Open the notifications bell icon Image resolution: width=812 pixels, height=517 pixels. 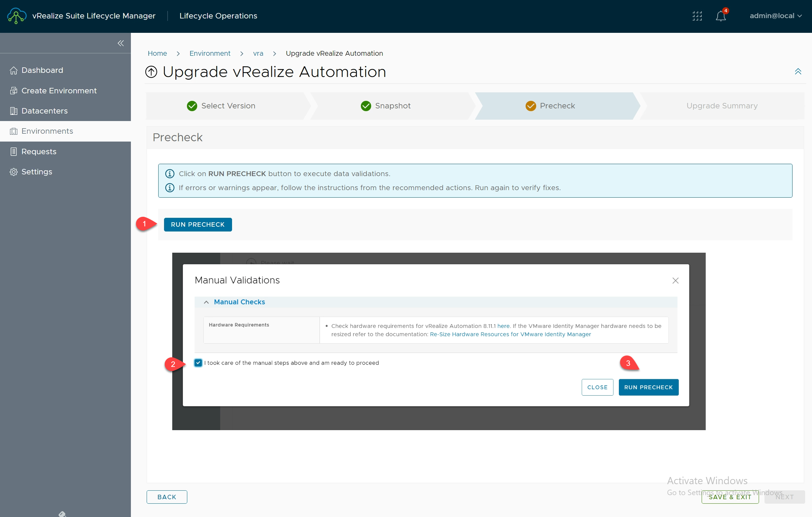point(720,16)
